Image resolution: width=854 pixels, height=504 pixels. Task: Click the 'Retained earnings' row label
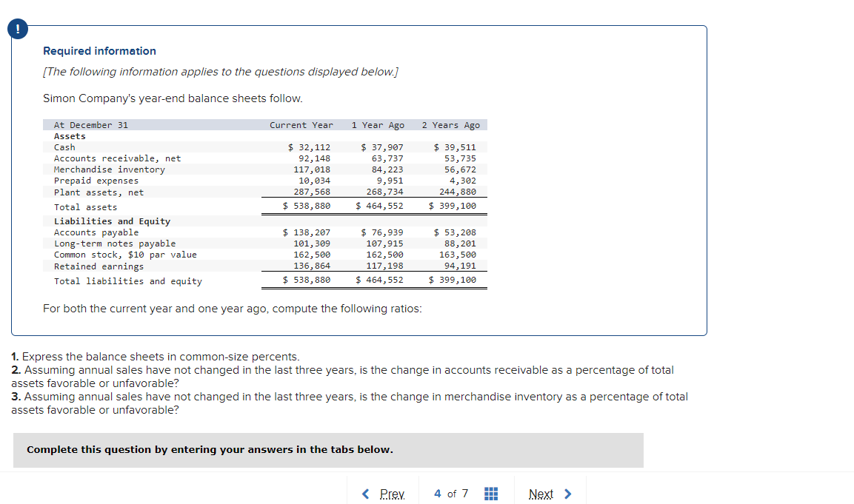(x=99, y=266)
